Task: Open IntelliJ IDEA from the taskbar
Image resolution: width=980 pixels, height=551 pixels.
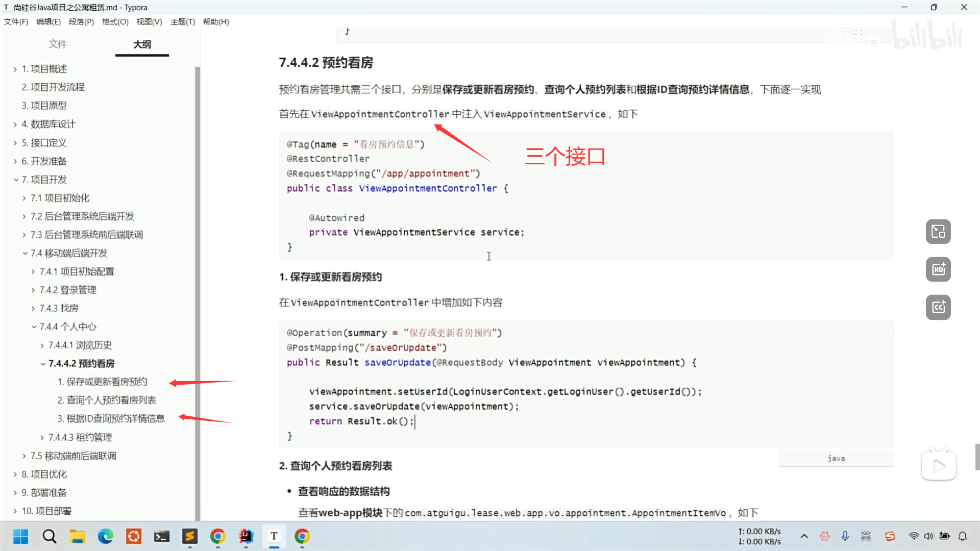Action: (246, 536)
